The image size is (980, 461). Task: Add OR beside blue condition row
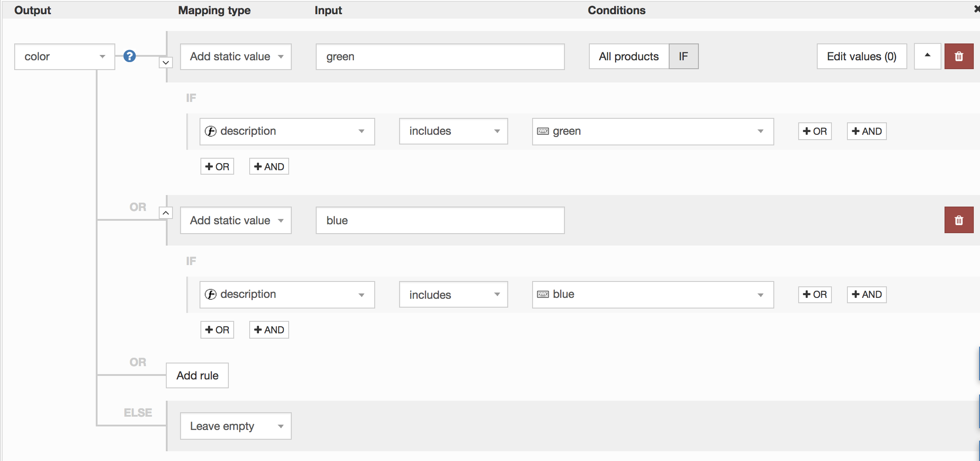[815, 294]
